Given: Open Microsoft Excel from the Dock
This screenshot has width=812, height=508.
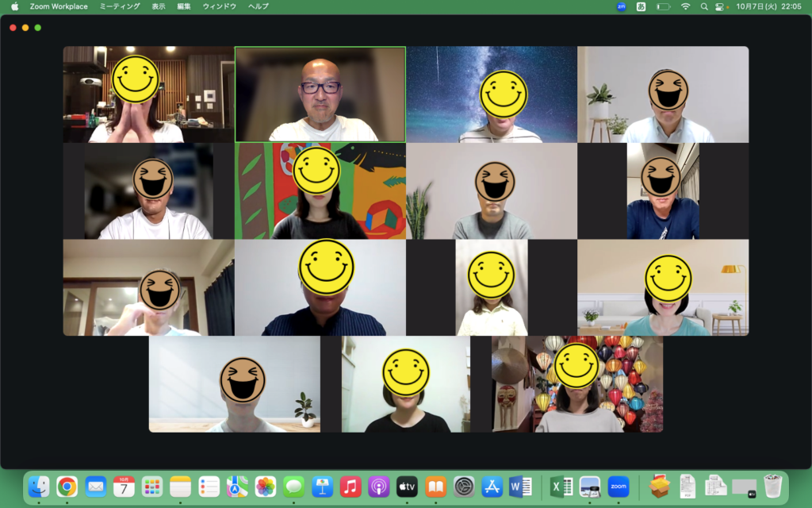Looking at the screenshot, I should (x=561, y=486).
